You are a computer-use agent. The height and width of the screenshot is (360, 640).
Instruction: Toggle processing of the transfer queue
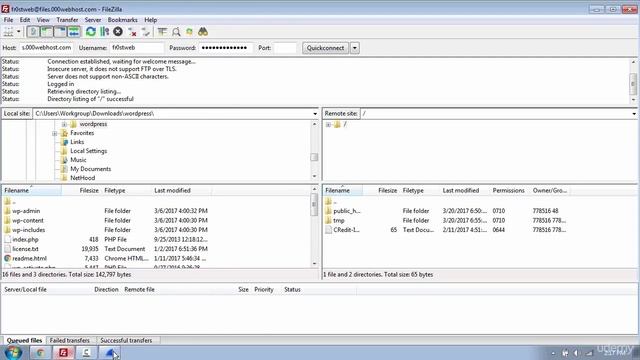click(x=104, y=32)
